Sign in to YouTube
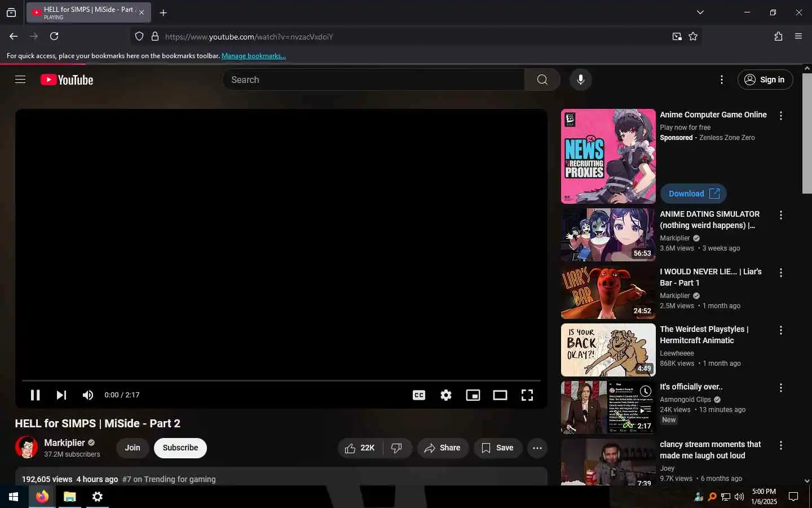 [x=765, y=80]
